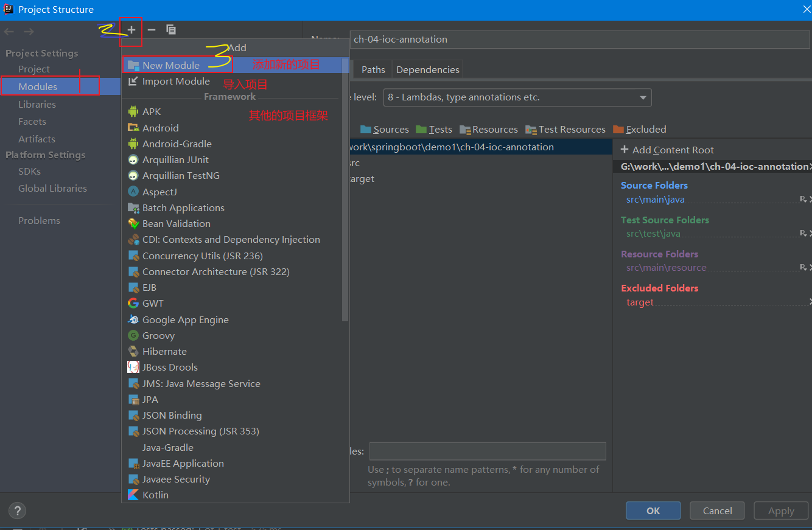Click the Connector Architecture (JSR 322) icon
Image resolution: width=812 pixels, height=530 pixels.
coord(133,271)
